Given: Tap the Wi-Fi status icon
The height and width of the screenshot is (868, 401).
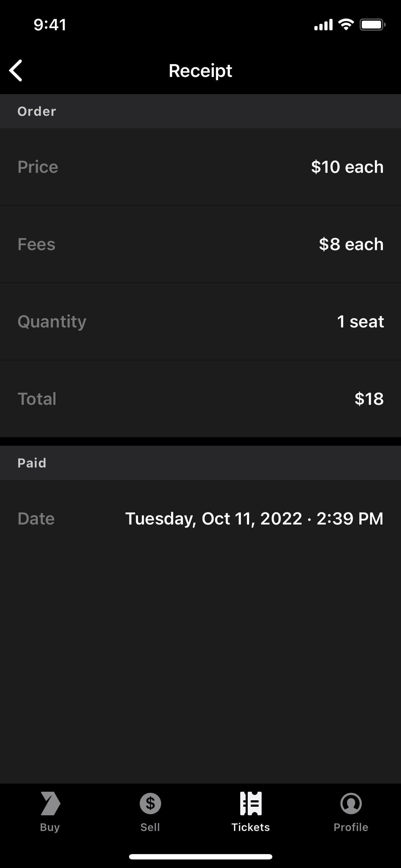Looking at the screenshot, I should pos(345,25).
